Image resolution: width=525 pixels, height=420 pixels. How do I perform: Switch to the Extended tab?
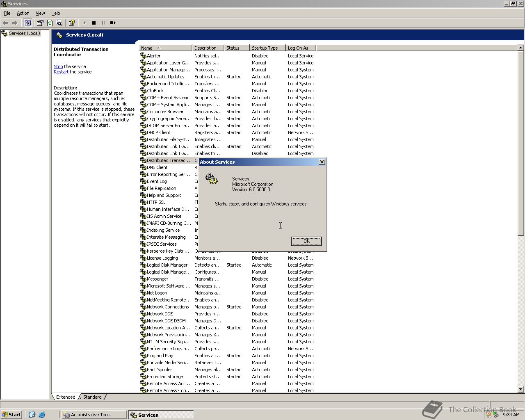click(66, 397)
